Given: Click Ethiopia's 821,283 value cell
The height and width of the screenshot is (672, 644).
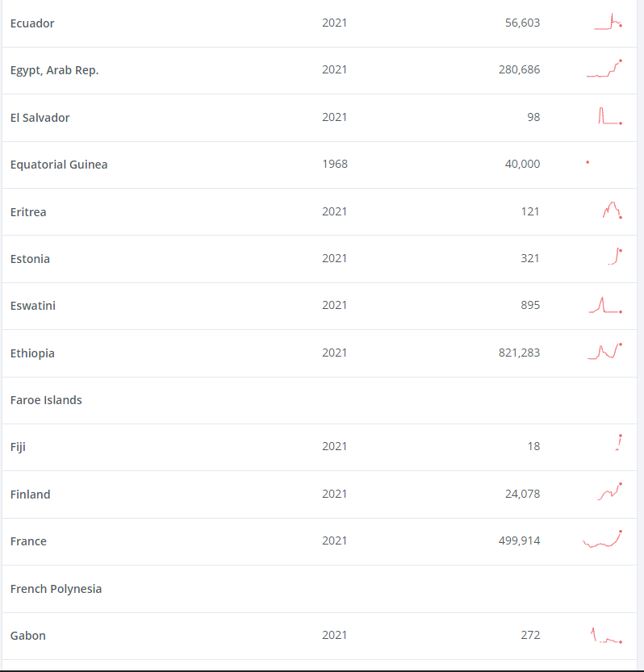Looking at the screenshot, I should [x=519, y=353].
